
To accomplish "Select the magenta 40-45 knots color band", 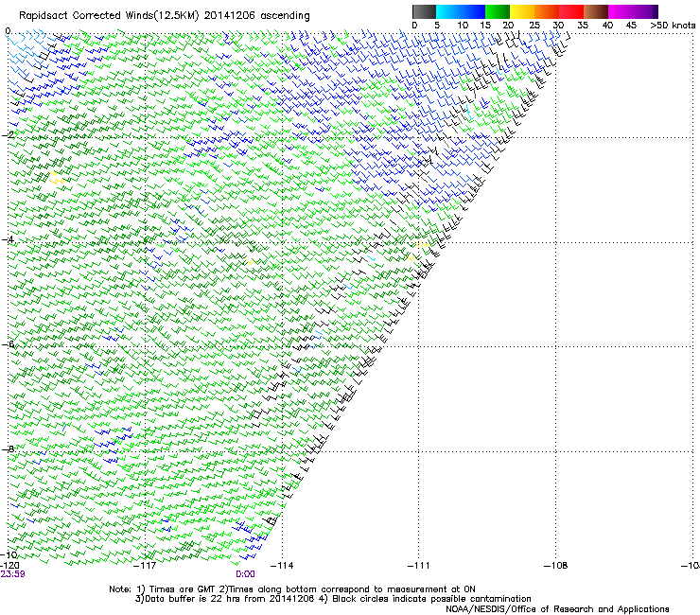I will [x=621, y=11].
